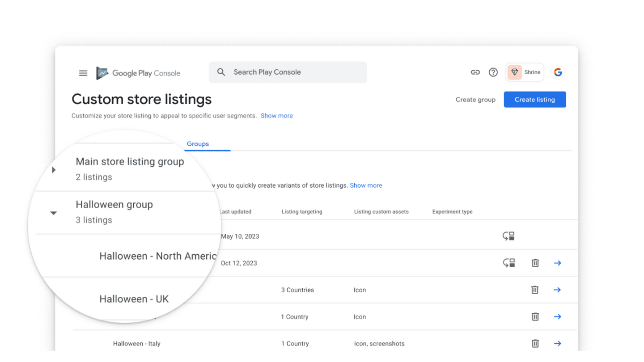Open the Google account avatar
Viewport: 644px width, 362px height.
click(x=558, y=72)
